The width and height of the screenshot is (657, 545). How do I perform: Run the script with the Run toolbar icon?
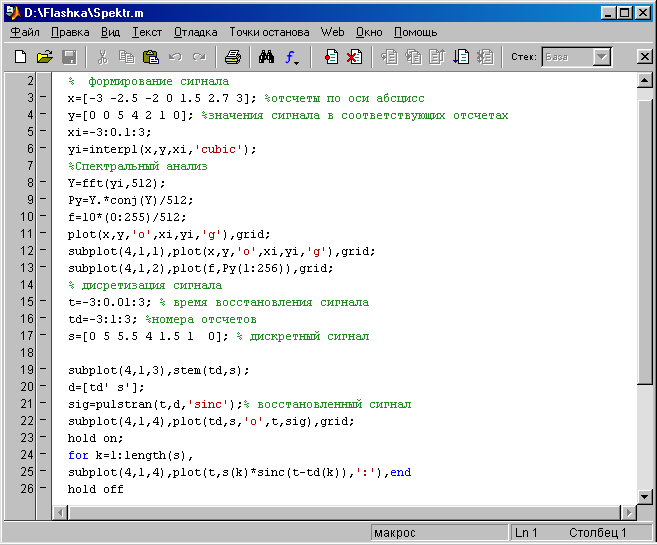(x=461, y=57)
